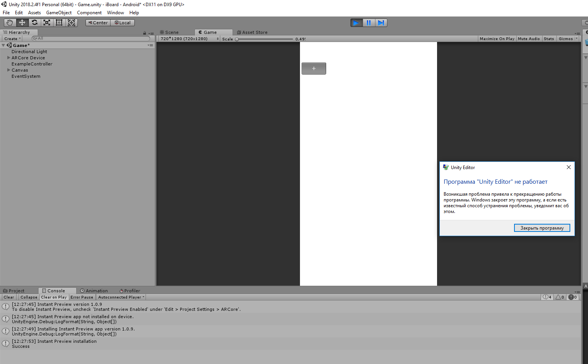The height and width of the screenshot is (364, 588).
Task: Open the Create dropdown in Hierarchy
Action: pos(12,38)
